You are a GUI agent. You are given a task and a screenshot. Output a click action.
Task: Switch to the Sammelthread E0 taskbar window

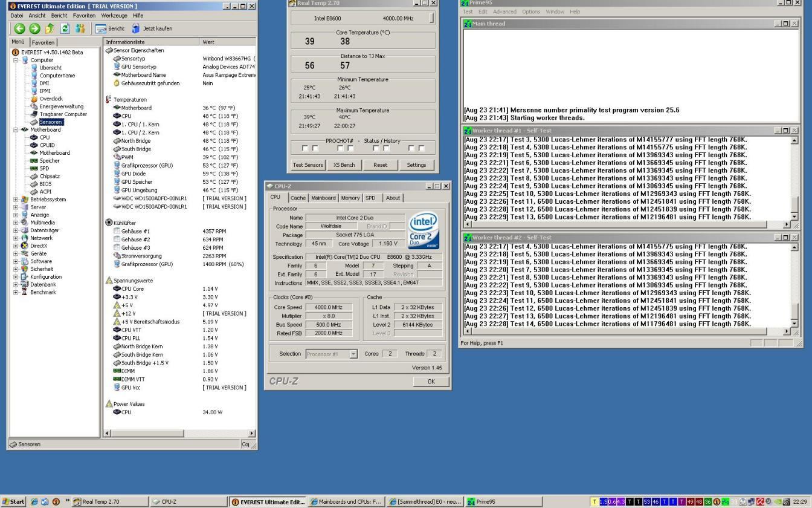(x=425, y=501)
